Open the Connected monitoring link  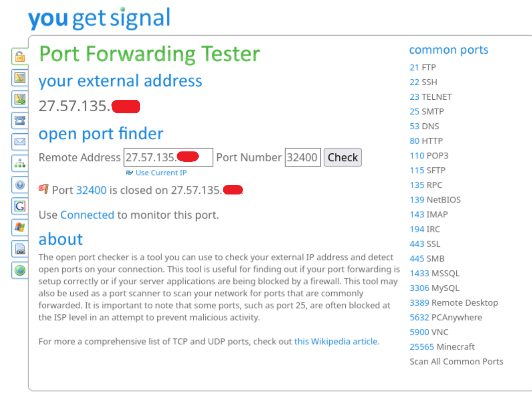pyautogui.click(x=87, y=215)
